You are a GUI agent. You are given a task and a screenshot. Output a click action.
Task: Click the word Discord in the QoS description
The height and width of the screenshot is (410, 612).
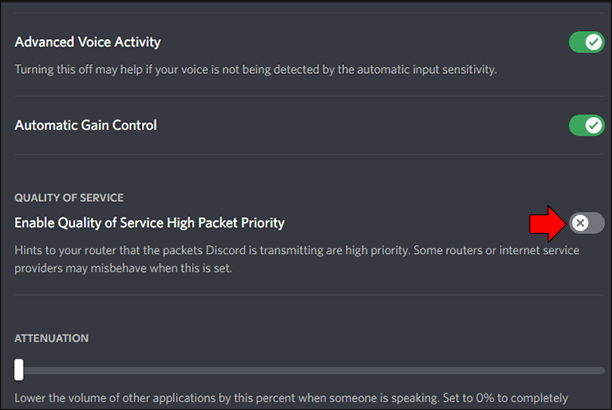226,250
